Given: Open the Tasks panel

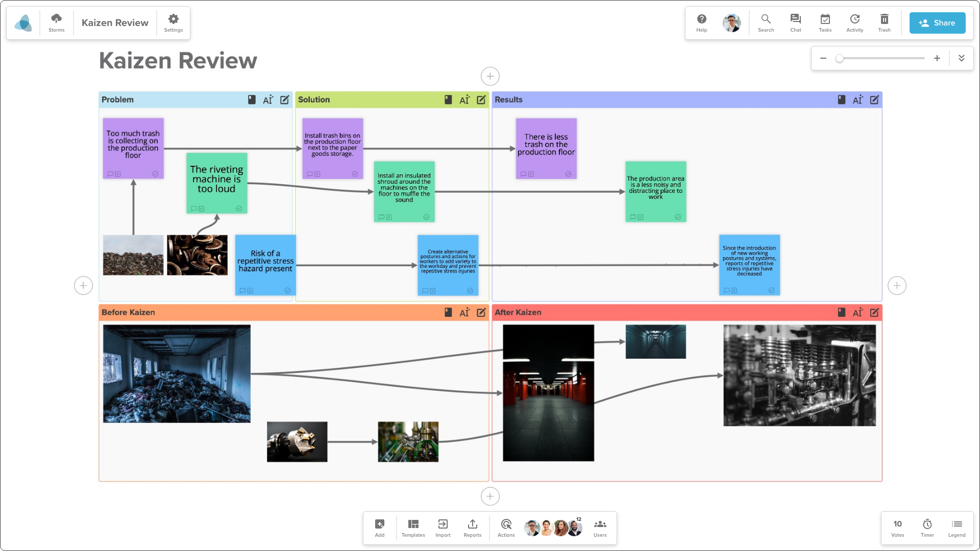Looking at the screenshot, I should pos(825,22).
